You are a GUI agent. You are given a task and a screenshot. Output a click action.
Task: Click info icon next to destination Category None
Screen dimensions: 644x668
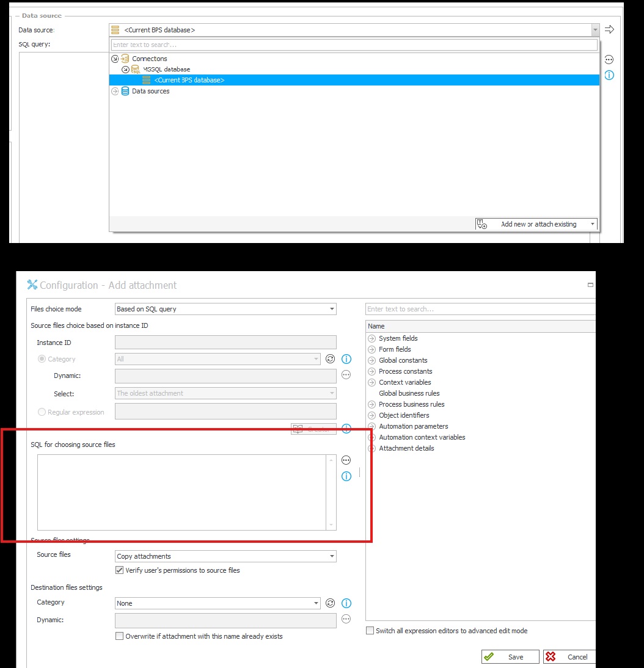click(346, 603)
